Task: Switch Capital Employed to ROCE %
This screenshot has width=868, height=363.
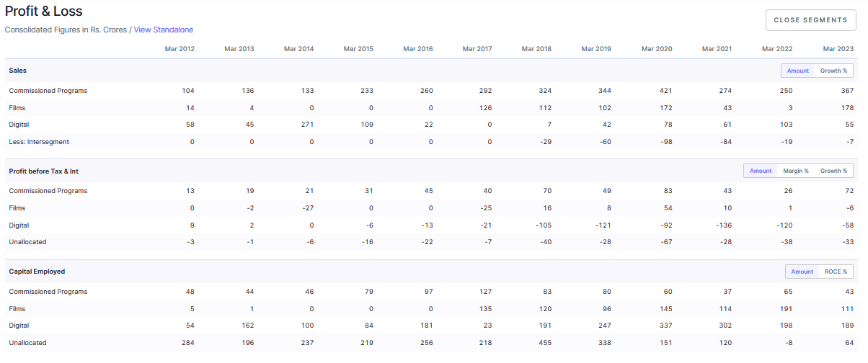Action: 836,272
